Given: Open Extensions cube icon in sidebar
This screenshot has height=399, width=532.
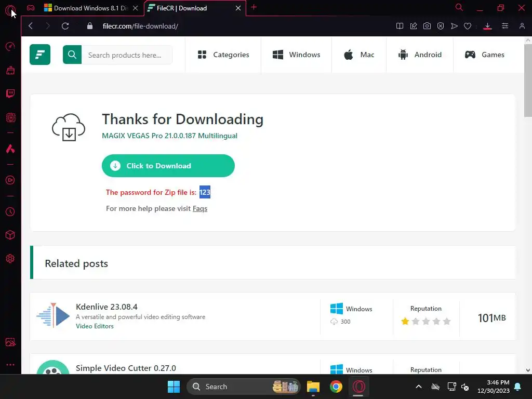Looking at the screenshot, I should point(10,235).
